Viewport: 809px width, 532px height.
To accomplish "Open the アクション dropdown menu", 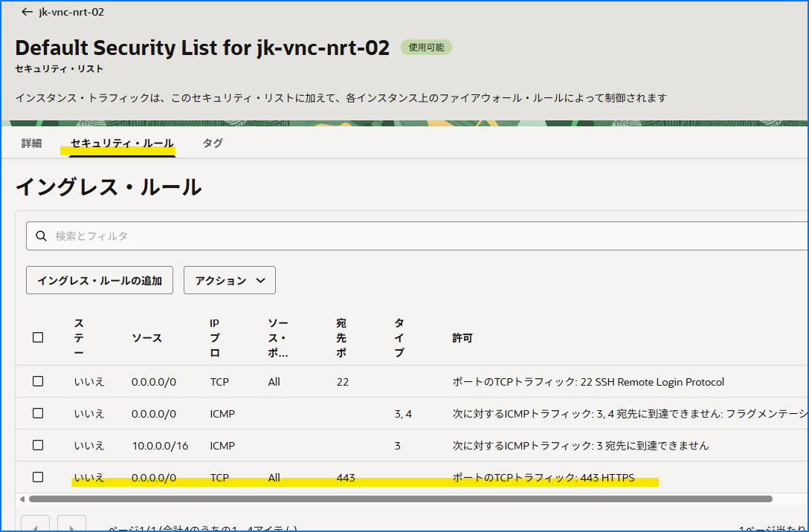I will tap(230, 280).
